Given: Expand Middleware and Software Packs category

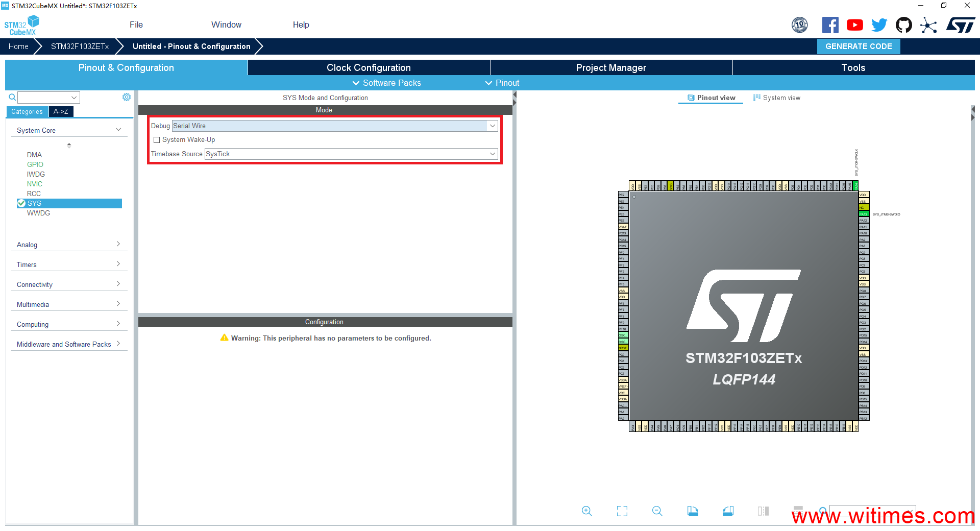Looking at the screenshot, I should click(69, 344).
